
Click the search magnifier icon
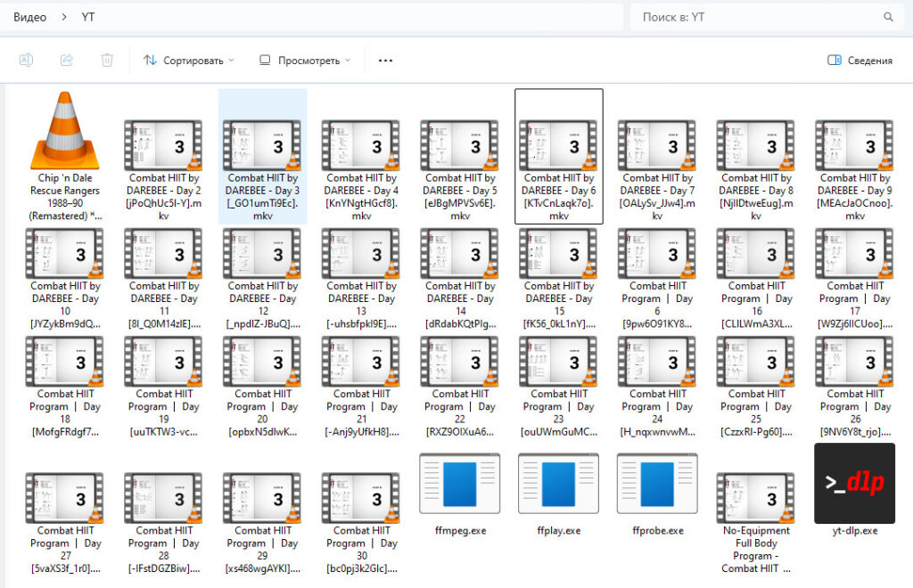(888, 17)
